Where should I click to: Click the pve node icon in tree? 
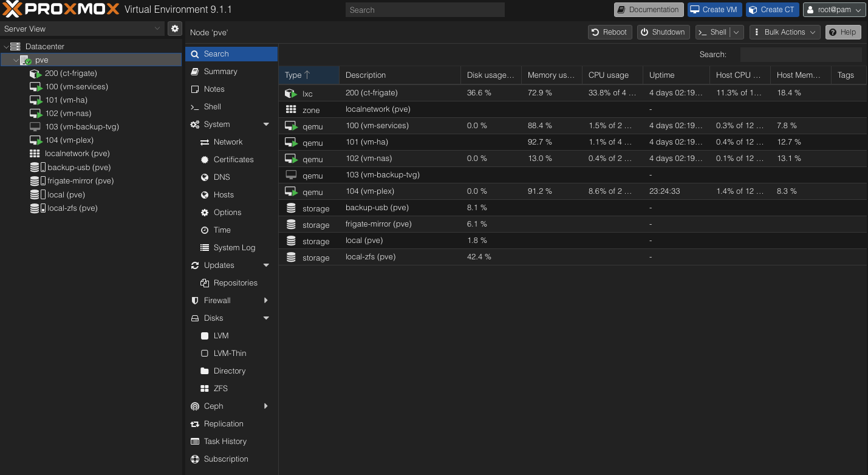(26, 60)
